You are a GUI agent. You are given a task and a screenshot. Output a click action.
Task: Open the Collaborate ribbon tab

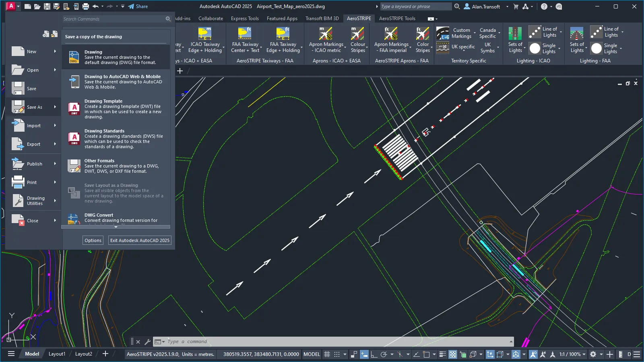click(211, 19)
